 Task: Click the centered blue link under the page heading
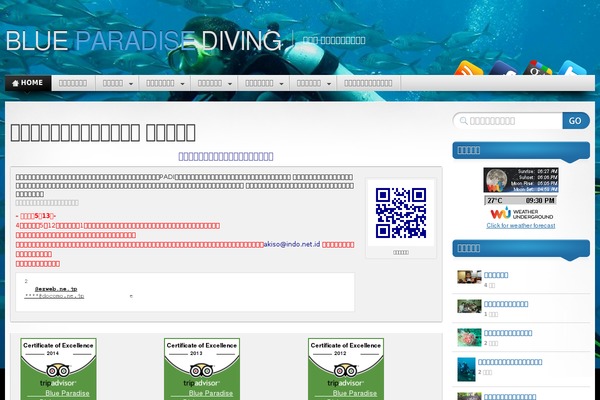coord(226,156)
